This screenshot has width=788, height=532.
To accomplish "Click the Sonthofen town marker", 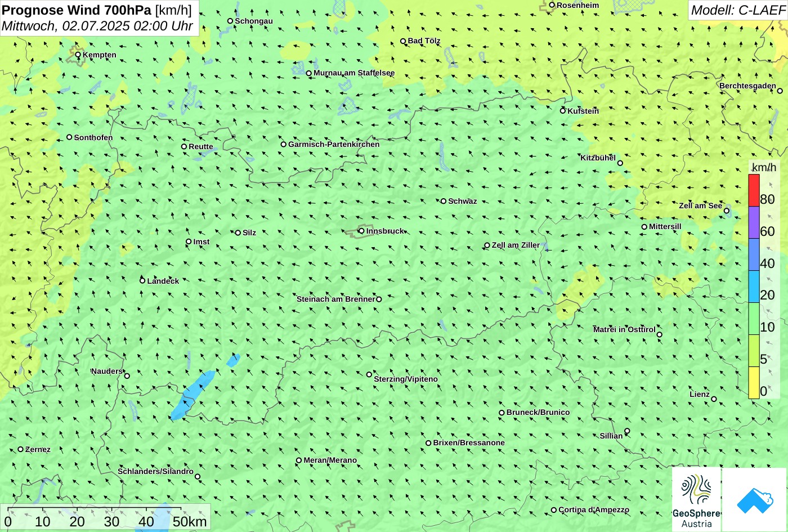I will point(70,137).
